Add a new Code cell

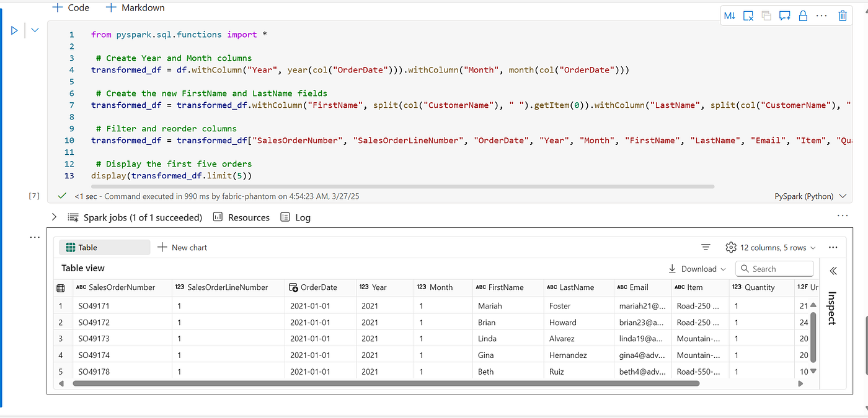click(x=71, y=8)
